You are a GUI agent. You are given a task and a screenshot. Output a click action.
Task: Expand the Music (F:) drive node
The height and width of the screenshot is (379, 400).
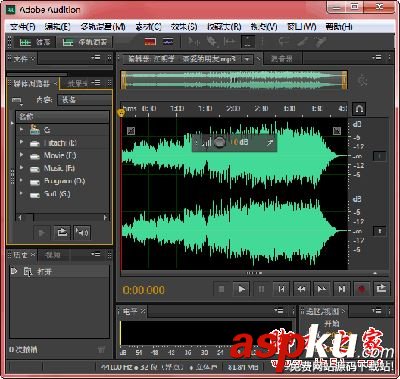[x=22, y=168]
